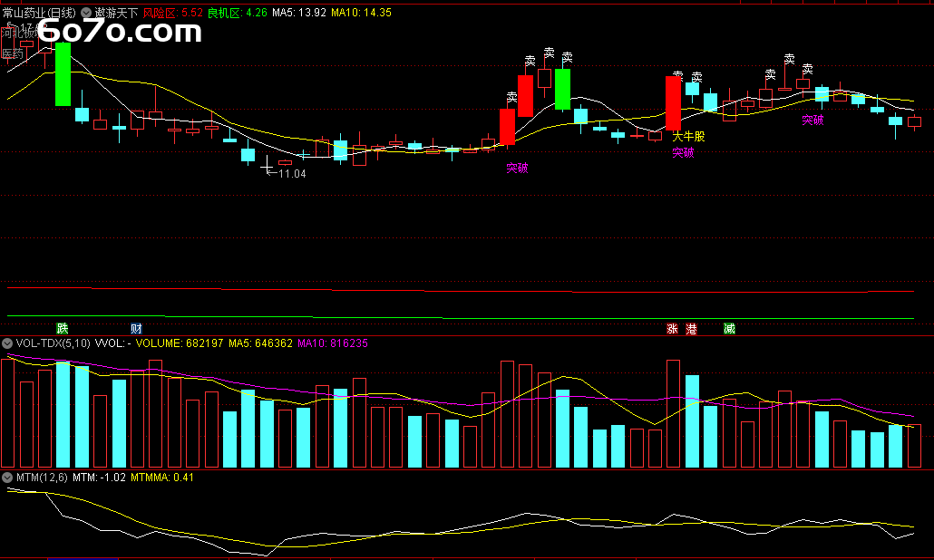Click the large green candle near the chart start
The width and height of the screenshot is (934, 560).
(x=63, y=73)
